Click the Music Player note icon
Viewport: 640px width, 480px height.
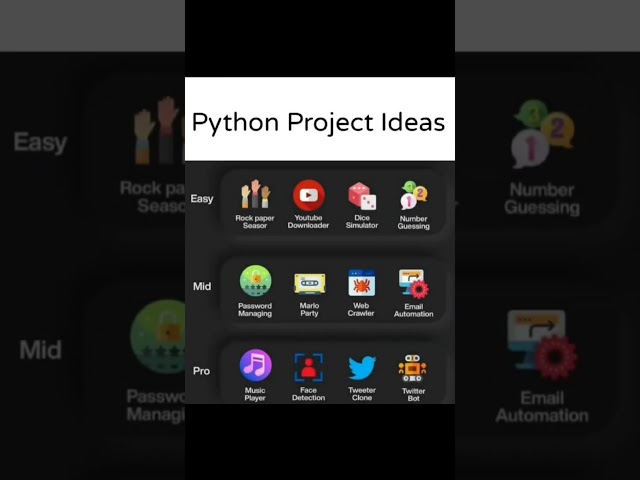click(x=256, y=365)
